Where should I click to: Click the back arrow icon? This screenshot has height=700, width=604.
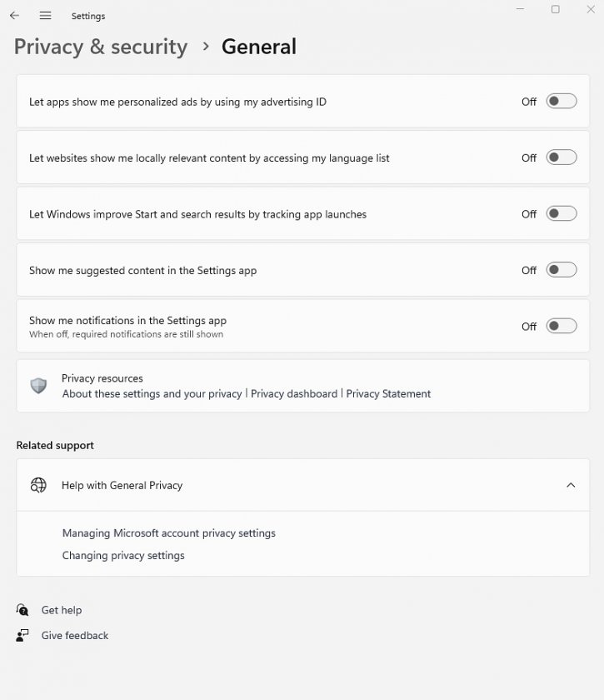click(x=14, y=16)
